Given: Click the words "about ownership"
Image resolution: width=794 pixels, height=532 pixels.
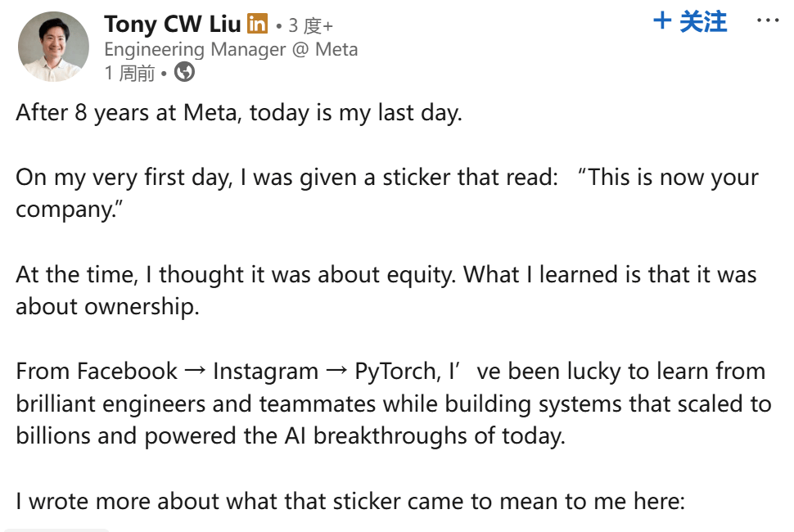Looking at the screenshot, I should (107, 306).
